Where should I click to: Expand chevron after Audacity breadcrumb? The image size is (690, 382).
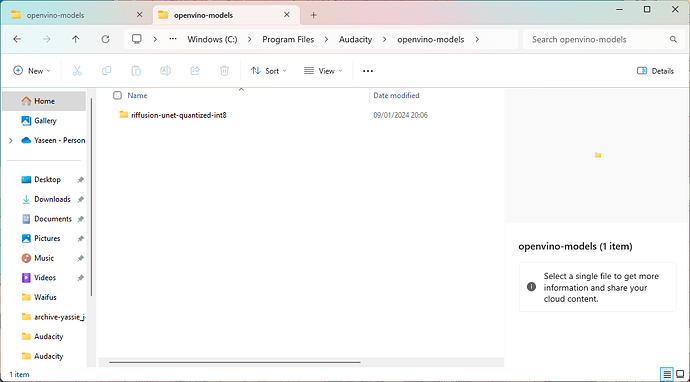click(x=385, y=39)
